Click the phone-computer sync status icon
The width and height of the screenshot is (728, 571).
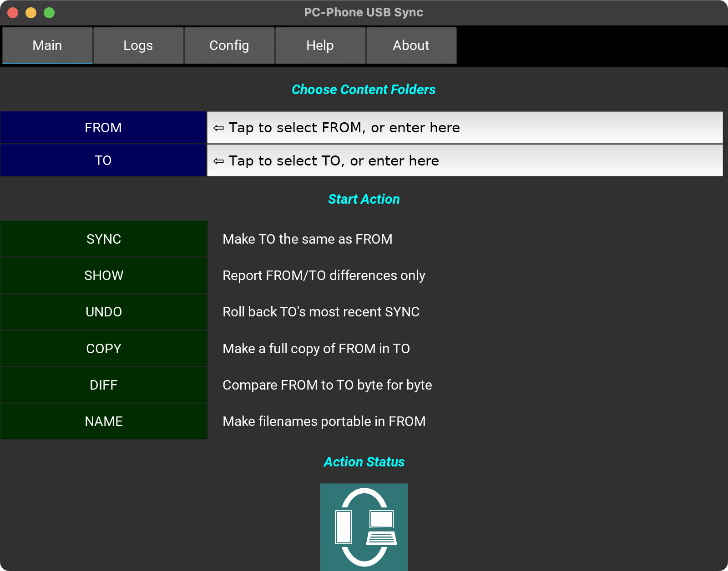(x=364, y=526)
